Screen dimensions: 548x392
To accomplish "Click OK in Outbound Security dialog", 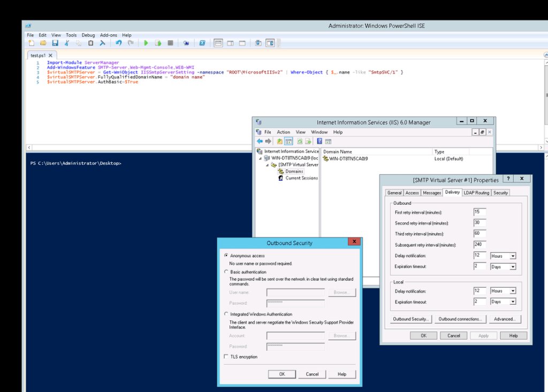I will coord(281,374).
